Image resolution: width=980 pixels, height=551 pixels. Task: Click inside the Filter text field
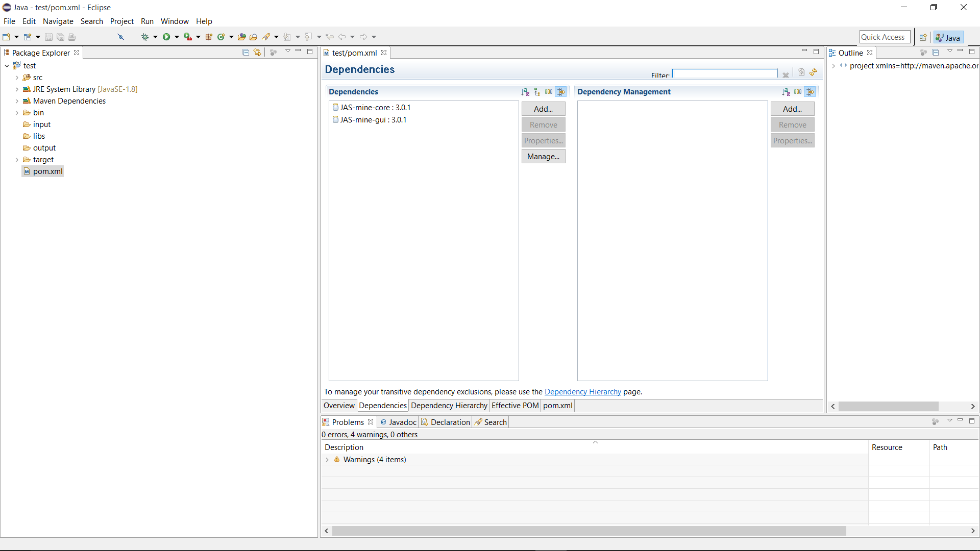725,74
